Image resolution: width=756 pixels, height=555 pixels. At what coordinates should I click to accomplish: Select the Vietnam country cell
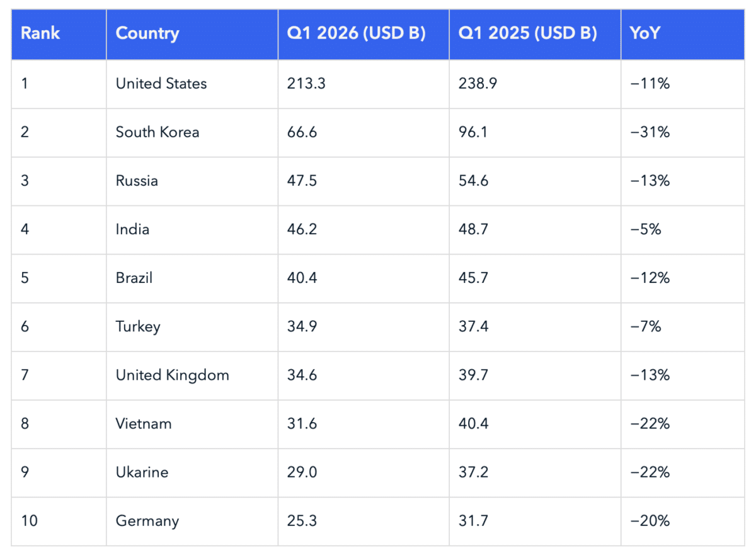click(x=144, y=424)
